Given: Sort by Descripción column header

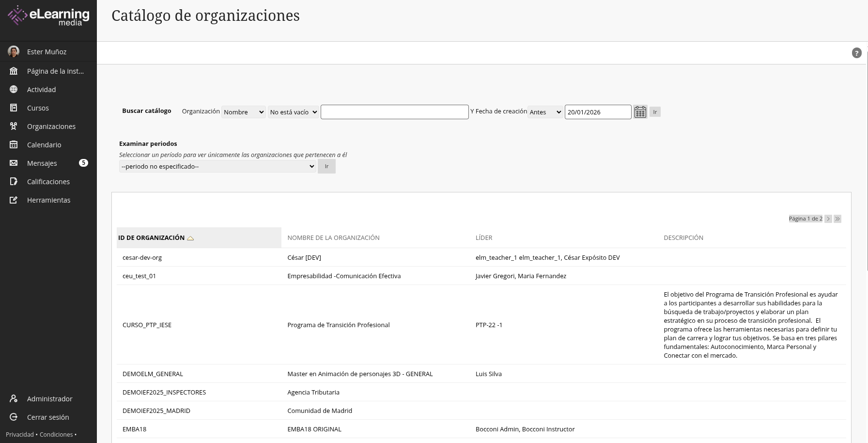Looking at the screenshot, I should (x=683, y=237).
